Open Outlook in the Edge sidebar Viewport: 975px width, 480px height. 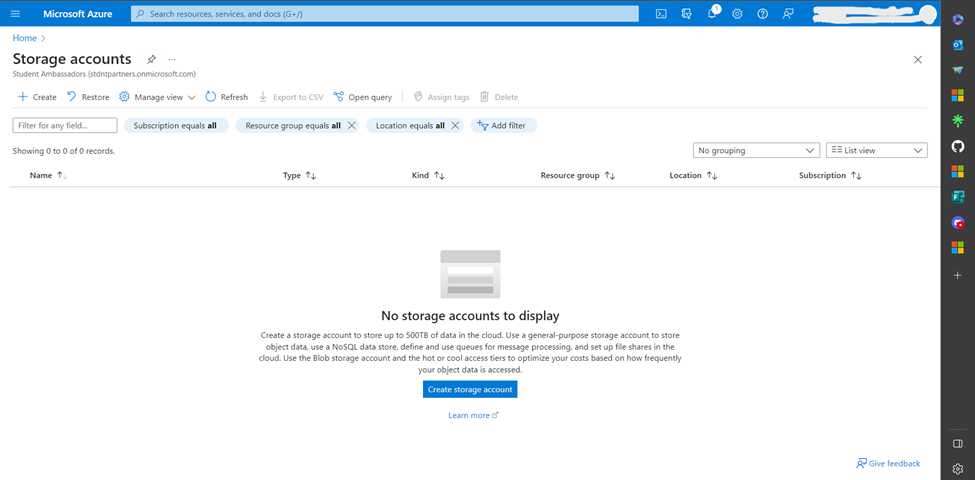point(958,45)
